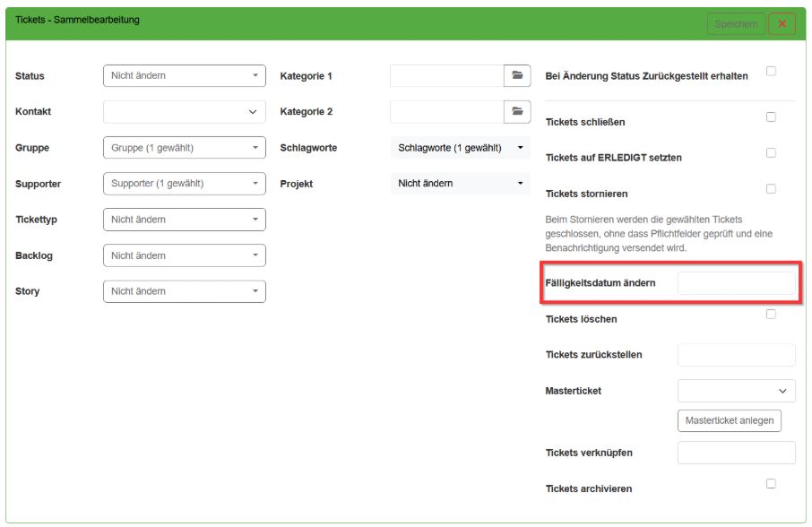The height and width of the screenshot is (527, 812).
Task: Click the folder icon next to Kategorie 1
Action: coord(516,76)
